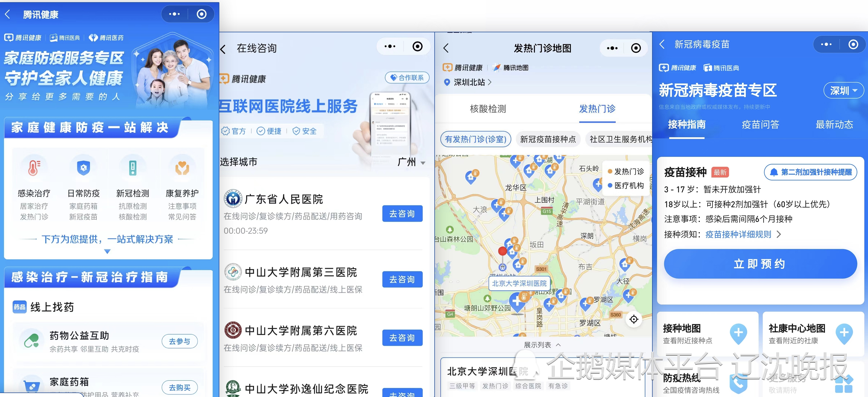The image size is (868, 397).
Task: Tap 去咨询 for 中山大学附属第三医院
Action: click(x=402, y=279)
